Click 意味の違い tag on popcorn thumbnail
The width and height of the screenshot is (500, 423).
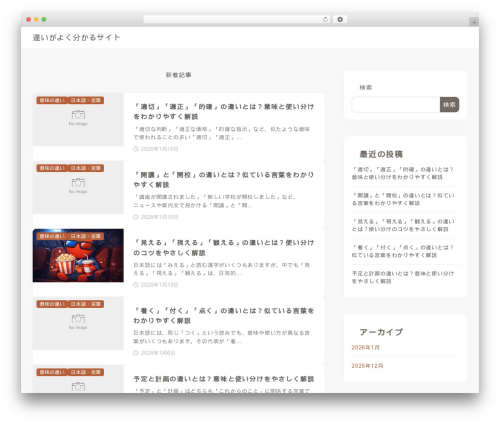point(52,236)
